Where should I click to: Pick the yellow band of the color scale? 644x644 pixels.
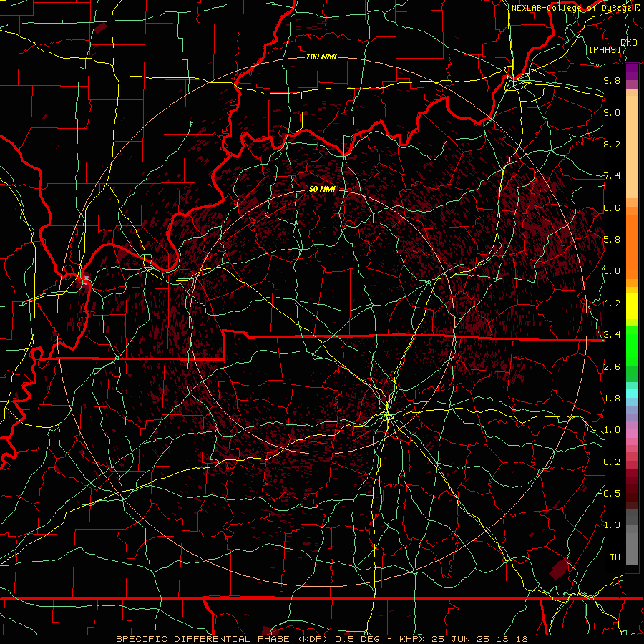[x=632, y=306]
